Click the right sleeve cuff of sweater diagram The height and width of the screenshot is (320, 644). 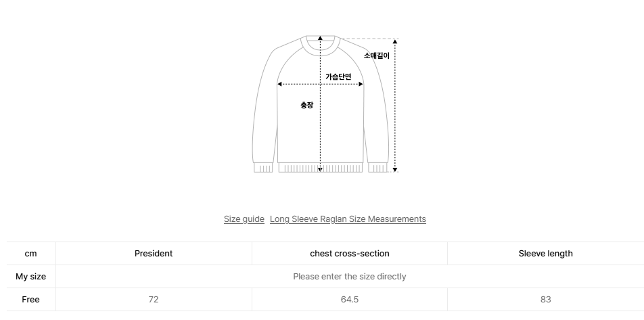(x=378, y=167)
